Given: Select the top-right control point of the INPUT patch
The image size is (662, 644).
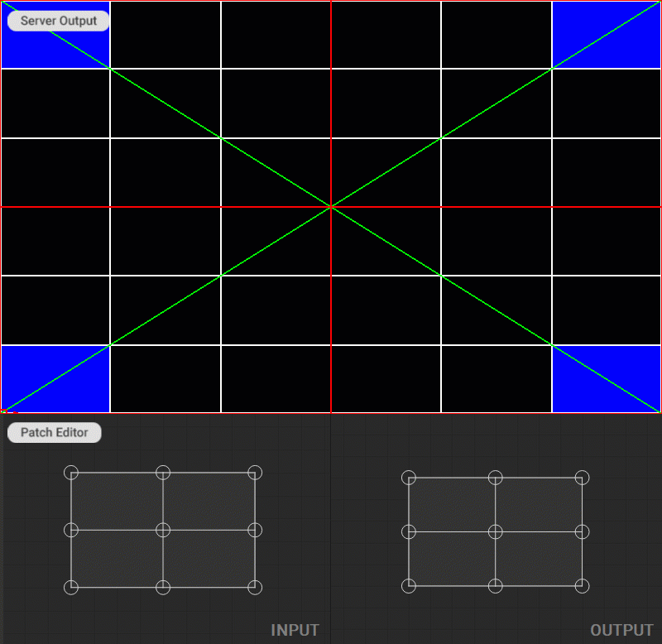Looking at the screenshot, I should (255, 473).
